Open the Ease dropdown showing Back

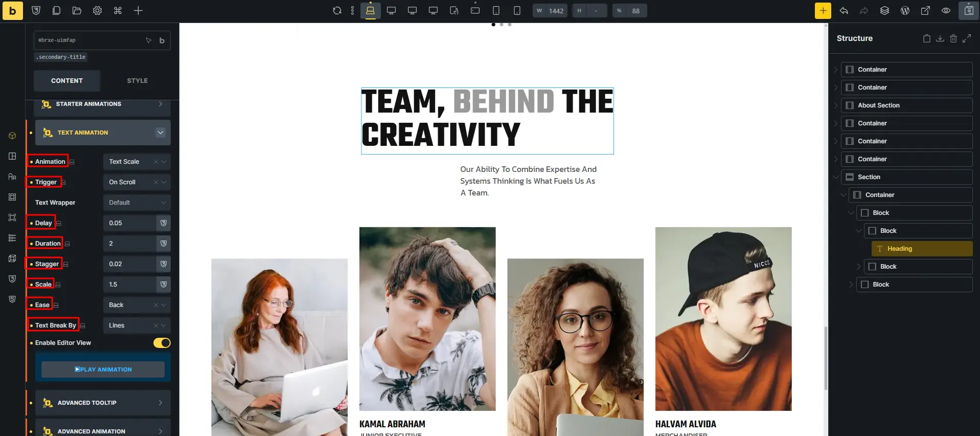(136, 305)
